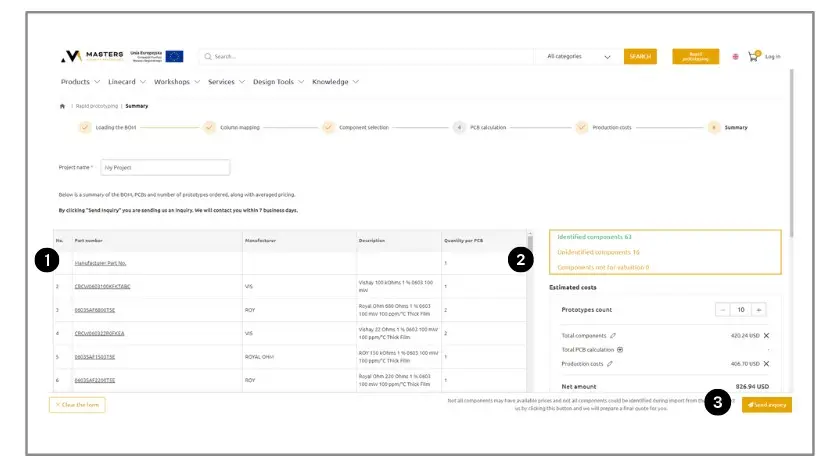Image resolution: width=840 pixels, height=467 pixels.
Task: Open part link 06035AF6800T5E
Action: pos(95,310)
